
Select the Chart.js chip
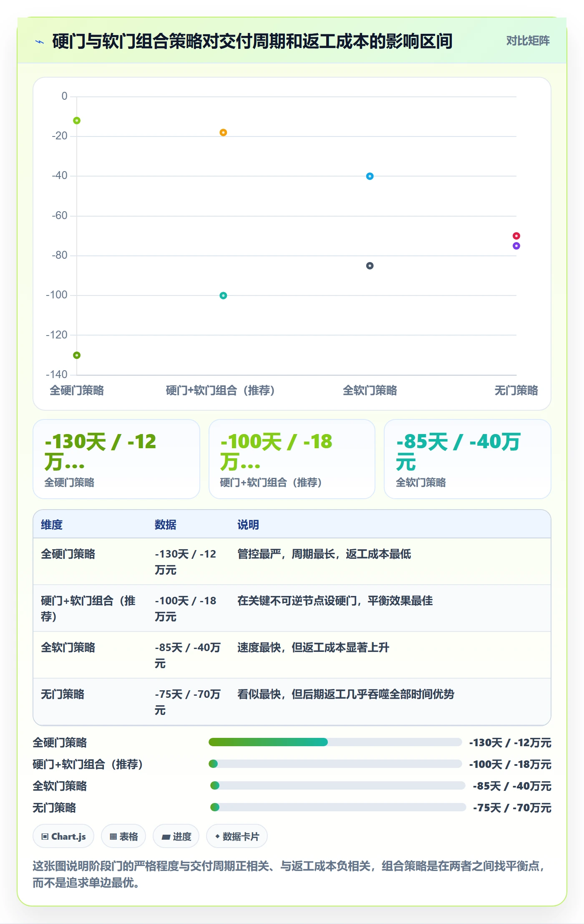click(x=63, y=836)
